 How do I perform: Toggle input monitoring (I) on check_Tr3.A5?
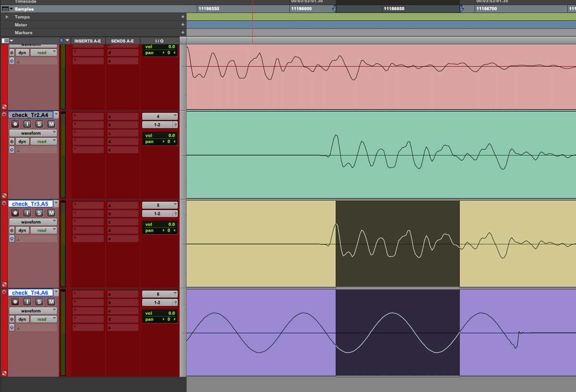pos(27,213)
